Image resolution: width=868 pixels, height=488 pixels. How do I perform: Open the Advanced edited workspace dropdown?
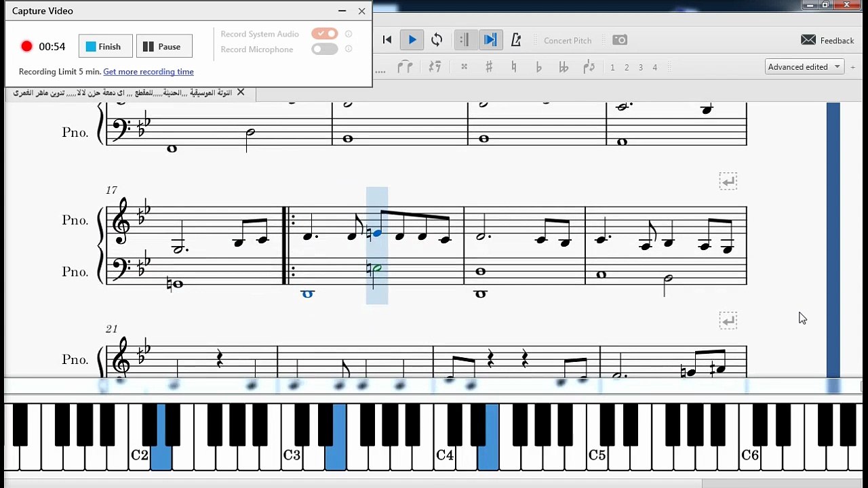804,66
